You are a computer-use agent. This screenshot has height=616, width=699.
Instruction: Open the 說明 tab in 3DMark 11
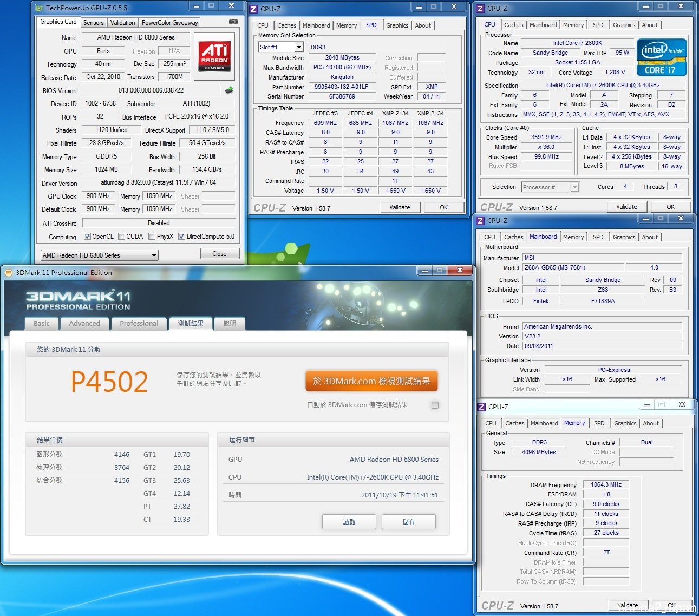coord(230,324)
